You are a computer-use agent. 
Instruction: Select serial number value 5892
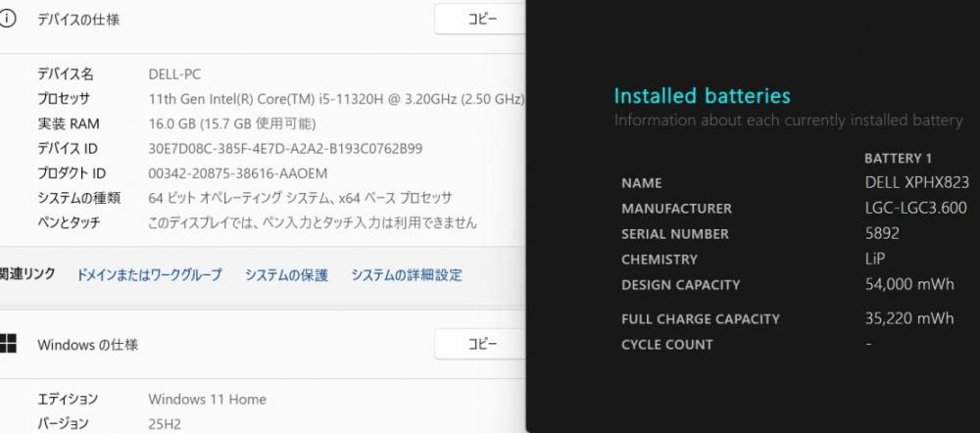coord(882,234)
